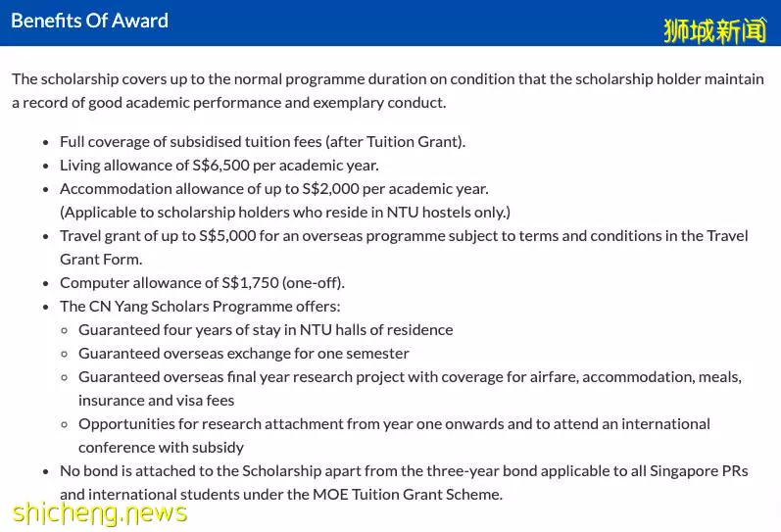The width and height of the screenshot is (781, 532).
Task: Click the No bond is attached line
Action: (x=404, y=470)
